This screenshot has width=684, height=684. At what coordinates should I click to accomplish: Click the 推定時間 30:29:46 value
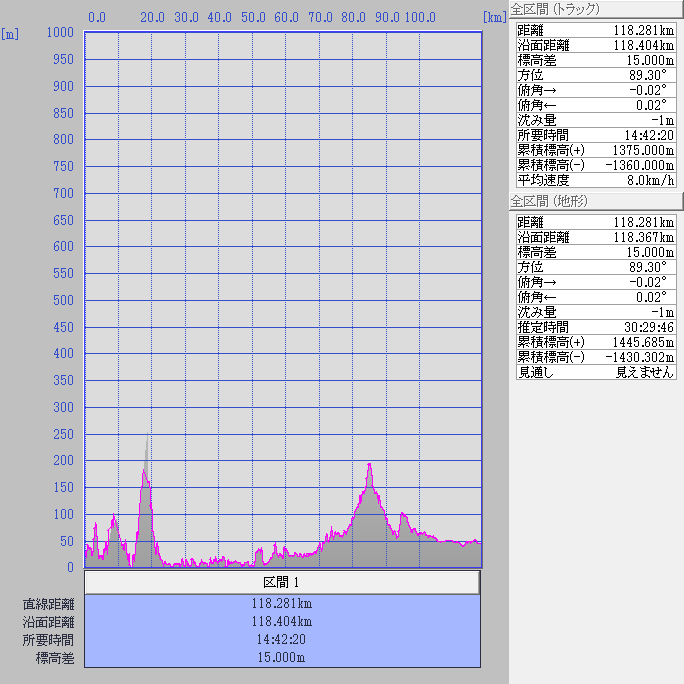645,327
